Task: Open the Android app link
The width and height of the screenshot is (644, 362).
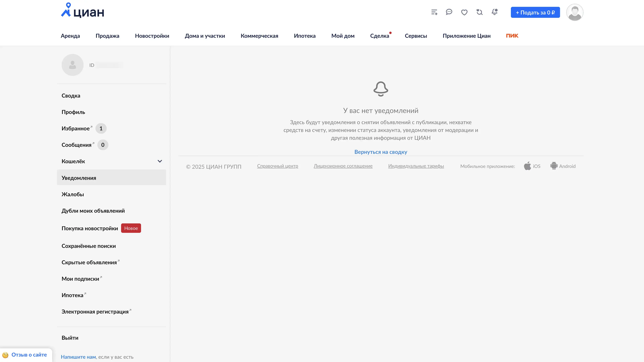Action: click(563, 166)
